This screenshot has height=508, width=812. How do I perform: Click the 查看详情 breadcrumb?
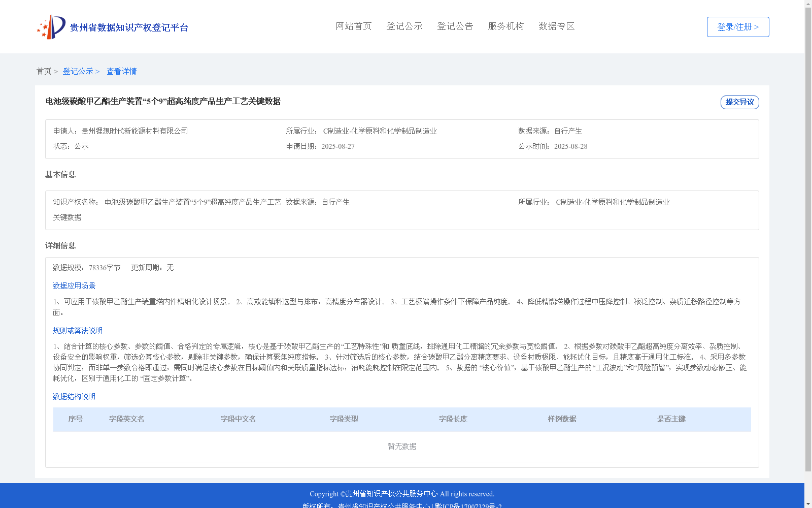121,71
